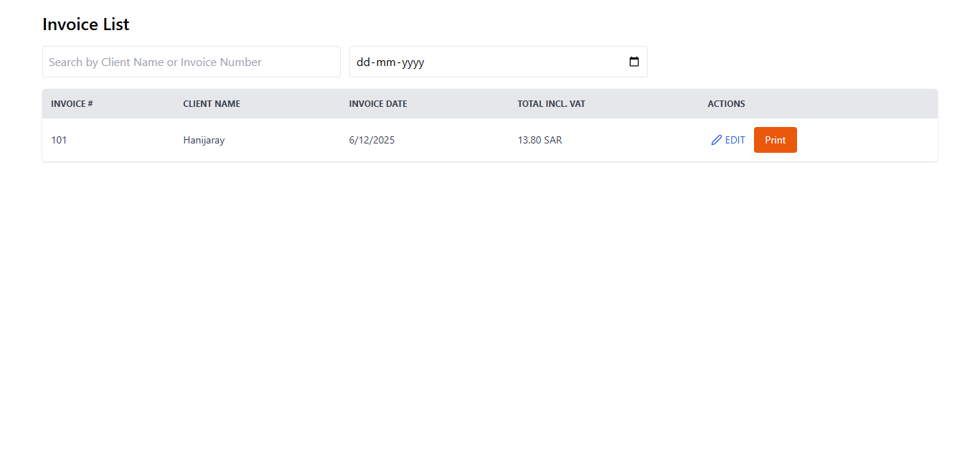Select invoice number 101 cell
The height and width of the screenshot is (457, 980).
pyautogui.click(x=59, y=141)
